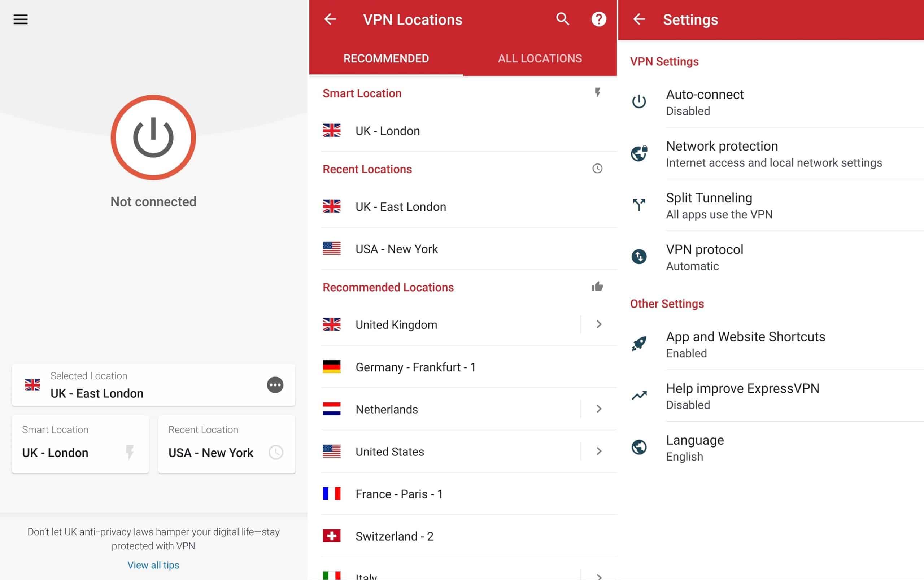The height and width of the screenshot is (580, 924).
Task: Tap the power button to connect
Action: (x=153, y=137)
